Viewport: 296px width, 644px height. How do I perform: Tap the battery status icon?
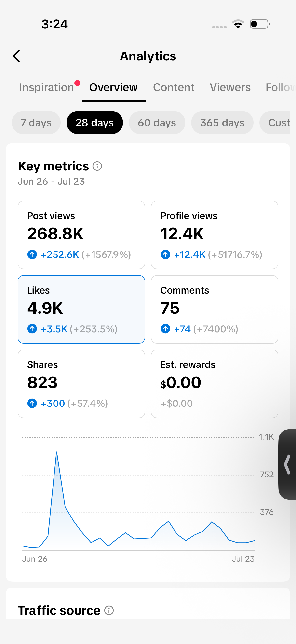pos(260,24)
